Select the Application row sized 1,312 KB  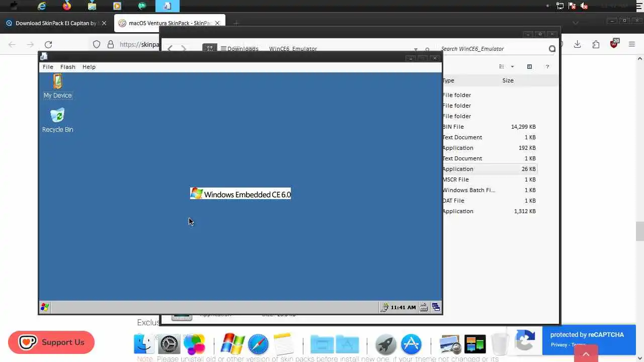point(490,211)
